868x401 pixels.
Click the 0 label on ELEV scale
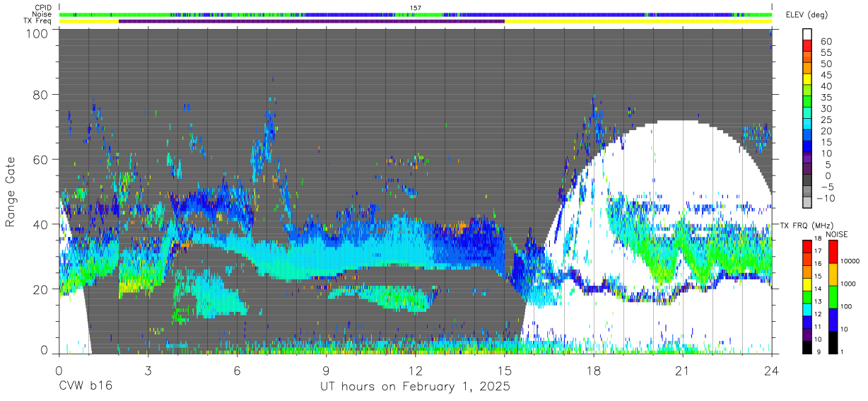coord(828,176)
